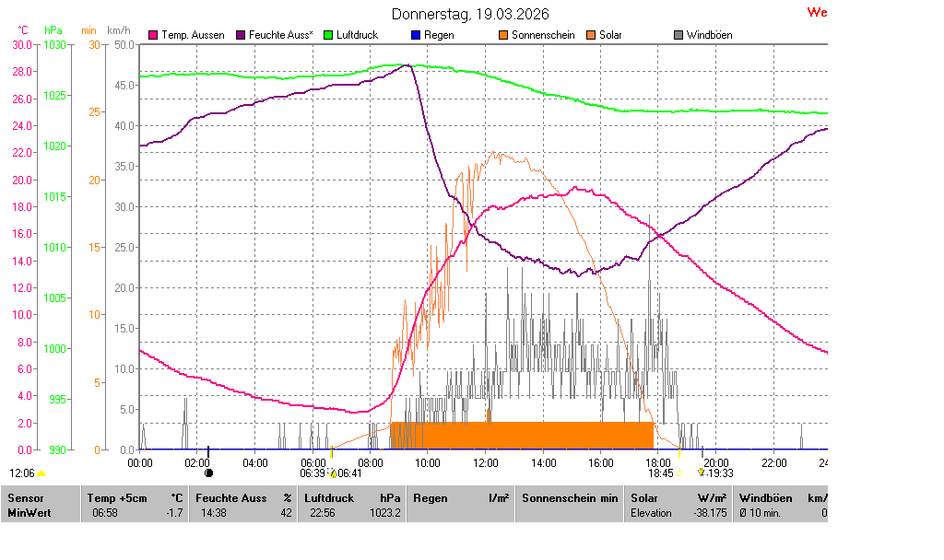Click the sunrise icon between 06:39 and 06:41
Image resolution: width=944 pixels, height=560 pixels.
click(333, 473)
